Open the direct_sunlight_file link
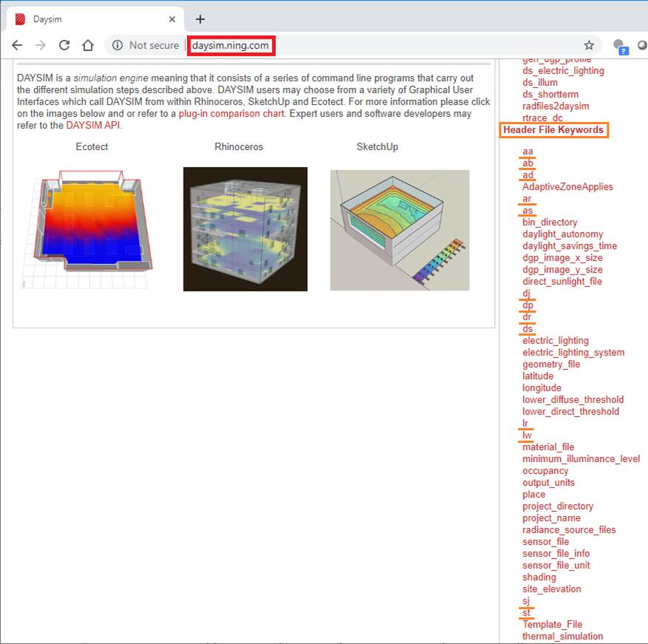This screenshot has width=648, height=644. pyautogui.click(x=561, y=281)
